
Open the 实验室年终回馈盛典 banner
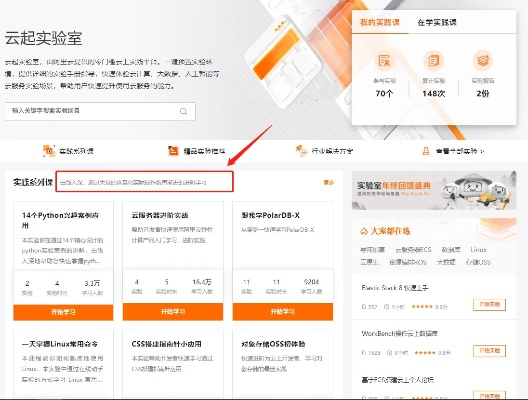tap(434, 190)
